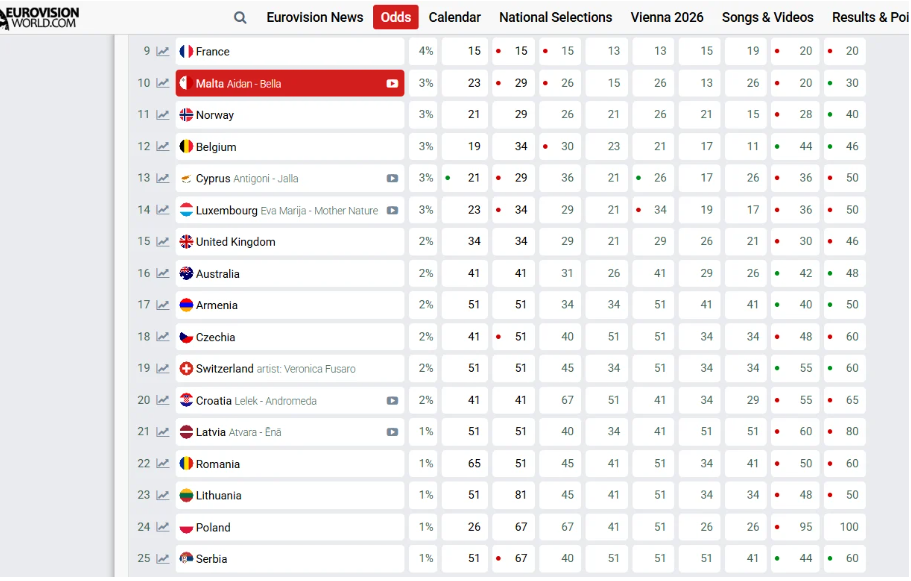Screen dimensions: 911x581
Task: Open the Eurovision News menu
Action: pyautogui.click(x=315, y=17)
